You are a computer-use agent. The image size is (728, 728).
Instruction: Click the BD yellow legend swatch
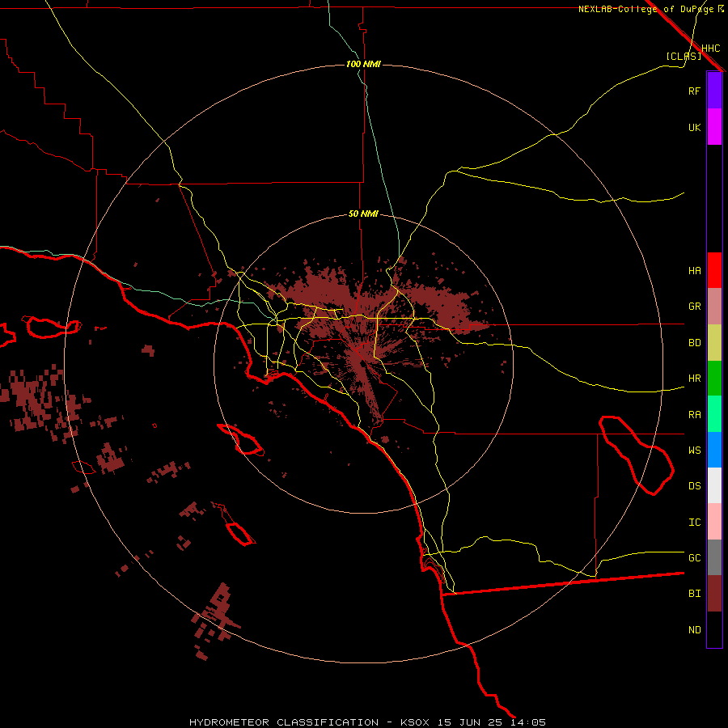point(714,342)
